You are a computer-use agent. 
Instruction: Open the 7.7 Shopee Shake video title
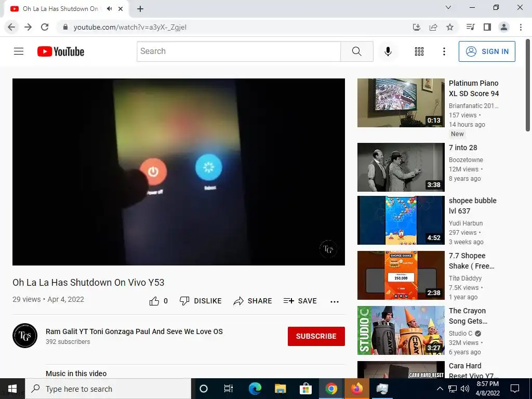[471, 261]
